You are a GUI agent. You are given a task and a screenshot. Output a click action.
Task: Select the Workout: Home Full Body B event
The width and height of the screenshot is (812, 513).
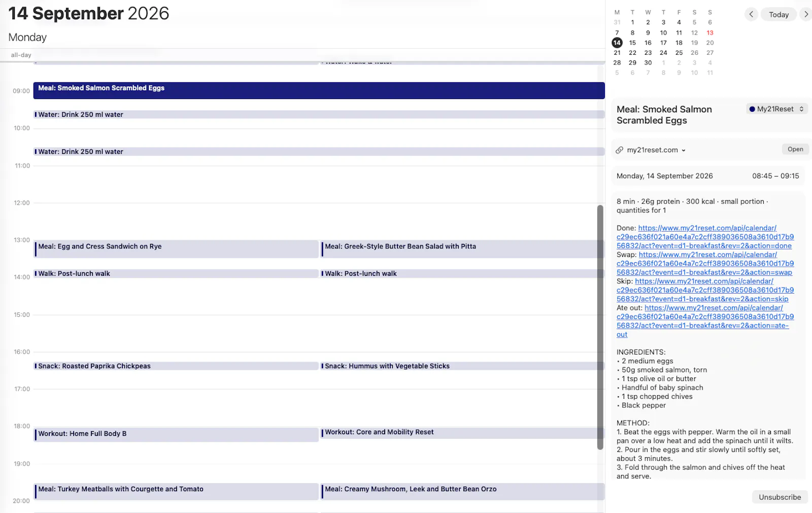pos(176,434)
